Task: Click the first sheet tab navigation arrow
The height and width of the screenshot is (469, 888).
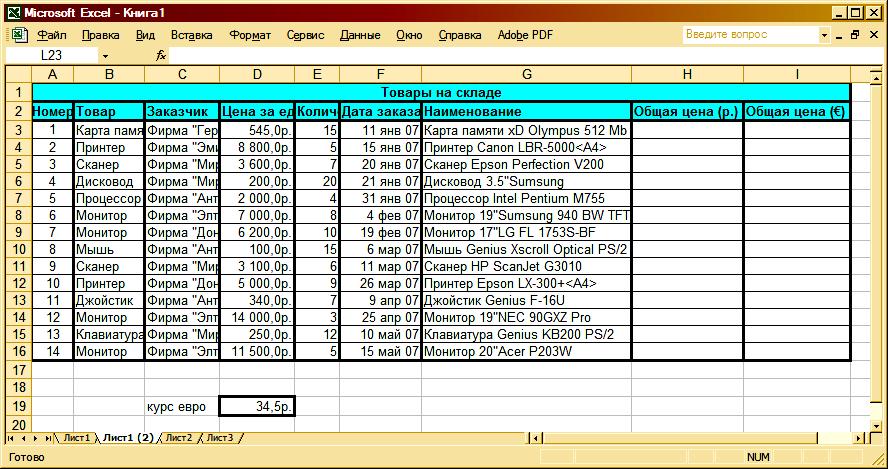Action: (10, 438)
